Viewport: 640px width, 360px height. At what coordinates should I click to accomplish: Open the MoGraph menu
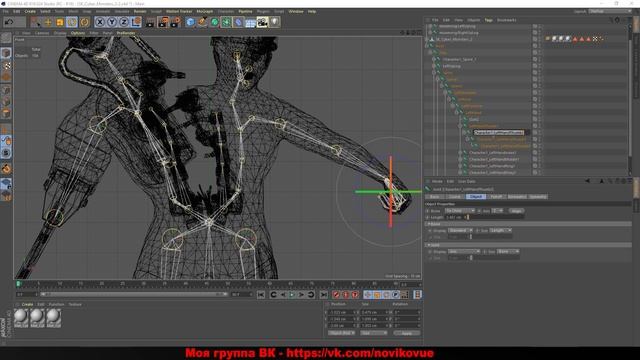click(x=204, y=11)
